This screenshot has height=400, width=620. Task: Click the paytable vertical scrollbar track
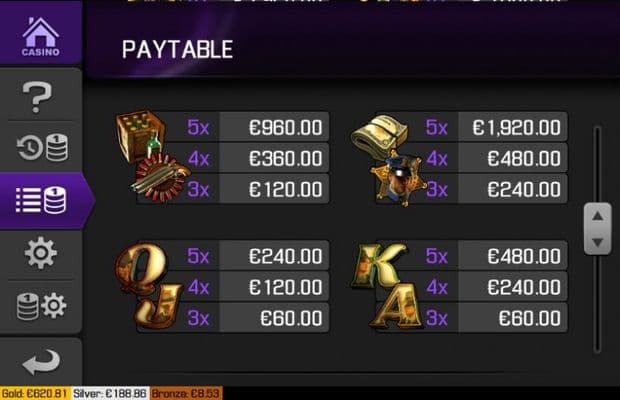point(597,300)
